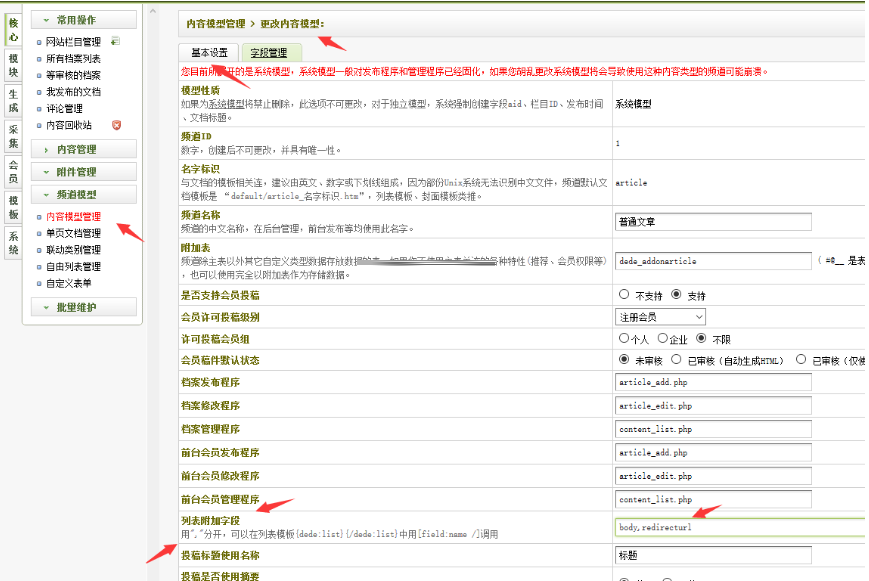Click the scroll-up arrow above the sidebar

[x=152, y=12]
